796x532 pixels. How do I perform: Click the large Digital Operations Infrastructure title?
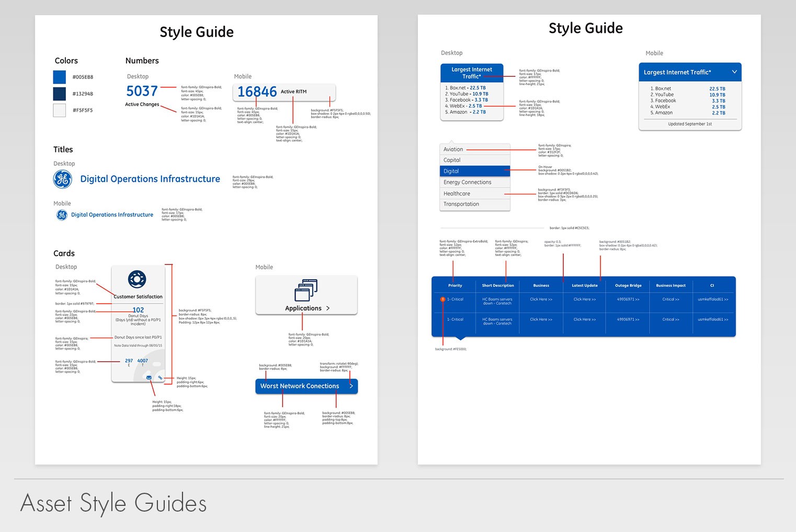(x=150, y=179)
